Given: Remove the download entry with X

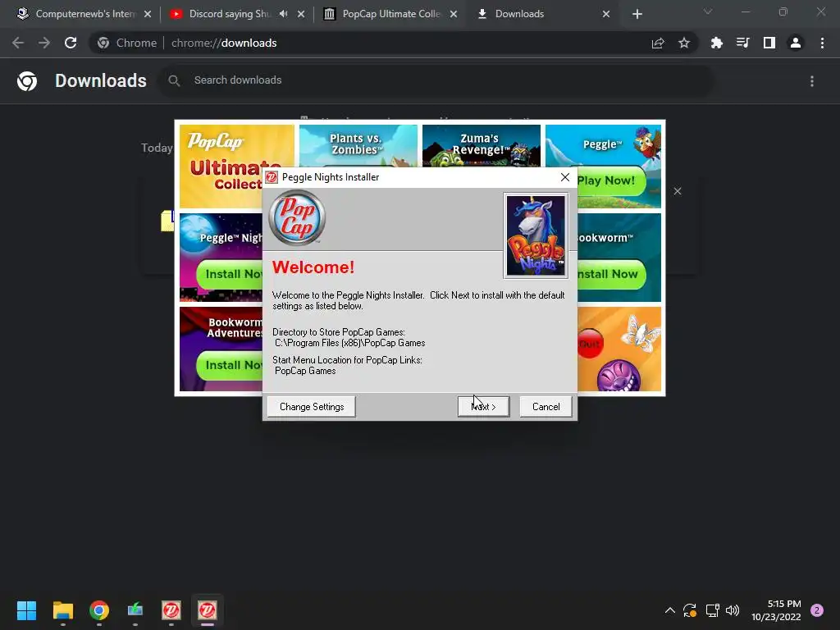Looking at the screenshot, I should [677, 191].
